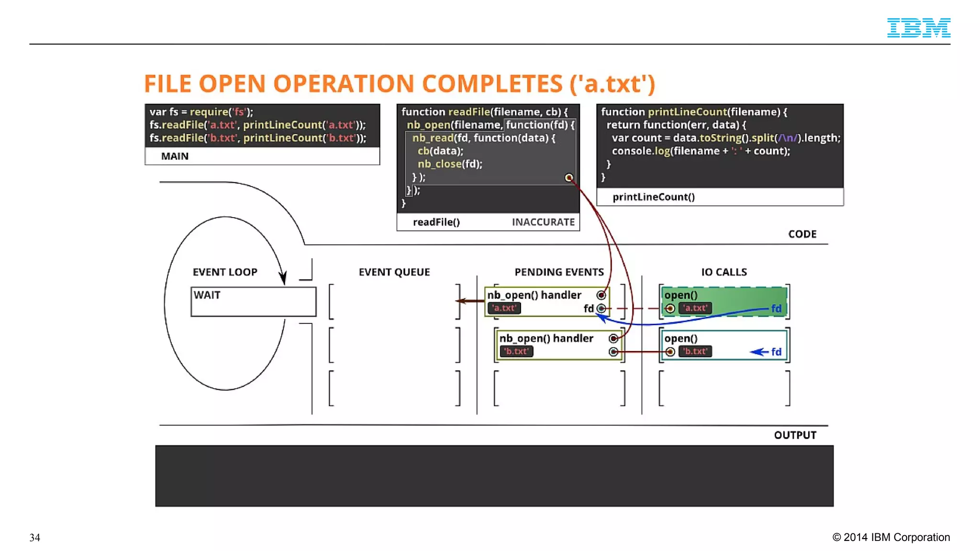Click the fs.readFile('a.txt') code line
Screen dimensions: 980x551
257,124
